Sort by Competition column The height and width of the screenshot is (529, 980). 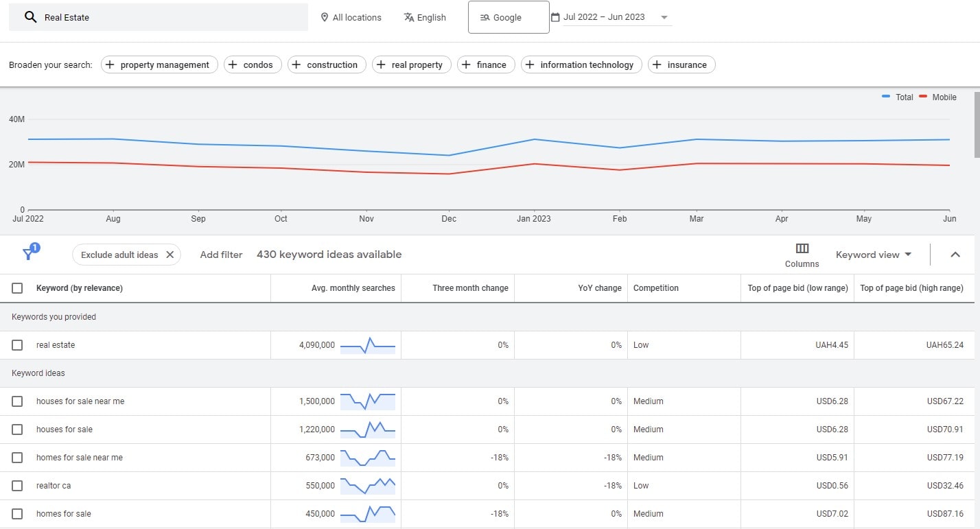[x=656, y=288]
